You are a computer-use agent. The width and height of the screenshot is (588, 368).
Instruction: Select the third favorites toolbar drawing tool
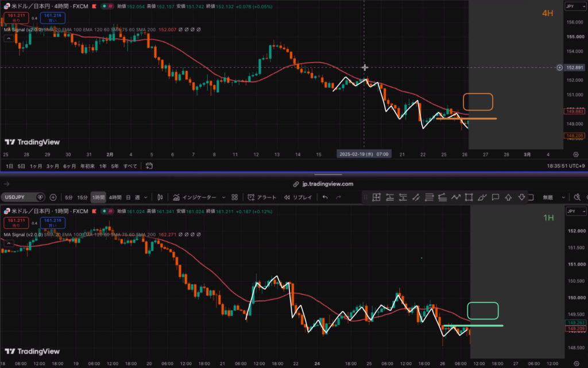pos(403,197)
